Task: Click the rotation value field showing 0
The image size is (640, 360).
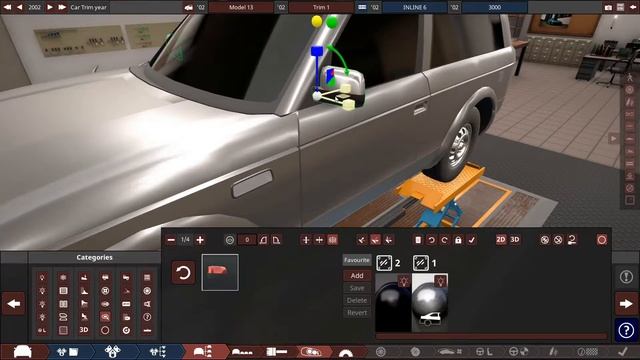Action: (x=247, y=240)
